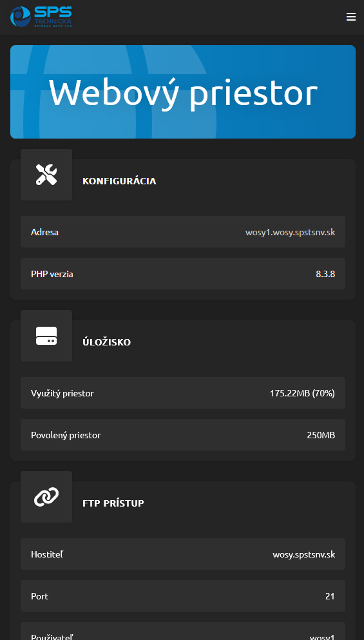Viewport: 364px width, 640px height.
Task: Open the hamburger navigation menu
Action: coord(351,17)
